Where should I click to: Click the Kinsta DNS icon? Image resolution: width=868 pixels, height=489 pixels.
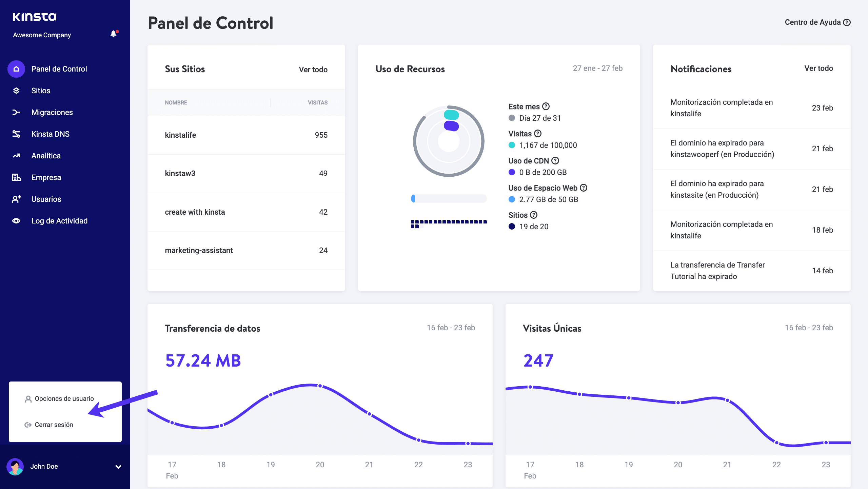(x=16, y=134)
